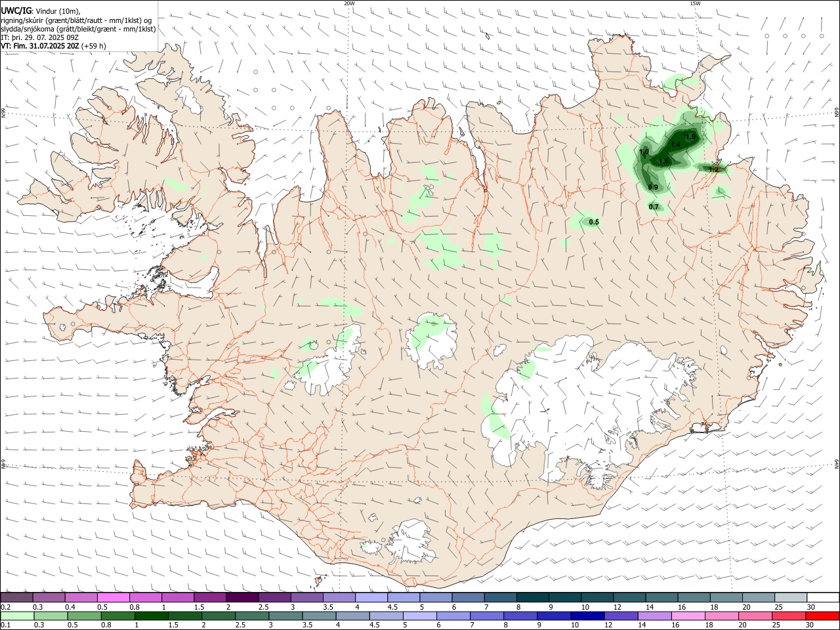Select the 1.0 rainfall value label
Viewport: 840px width, 630px height.
click(644, 152)
